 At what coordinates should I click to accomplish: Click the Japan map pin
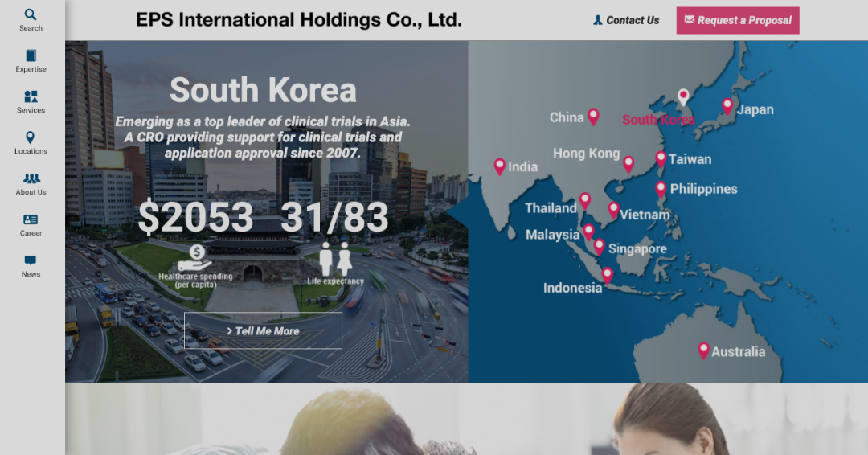click(727, 106)
